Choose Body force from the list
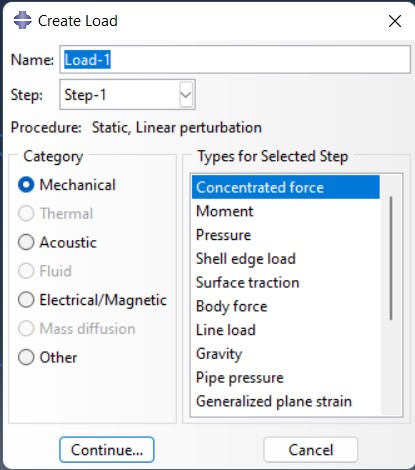The height and width of the screenshot is (470, 415). pos(286,306)
